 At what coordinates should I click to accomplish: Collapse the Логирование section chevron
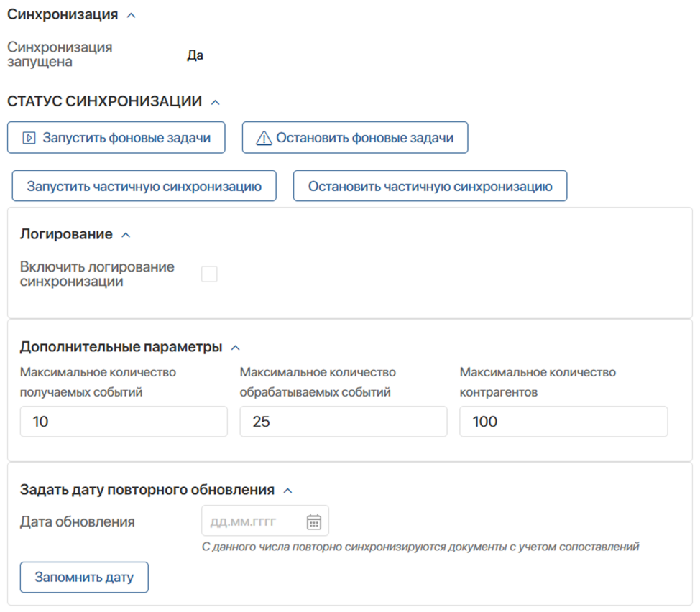point(126,235)
